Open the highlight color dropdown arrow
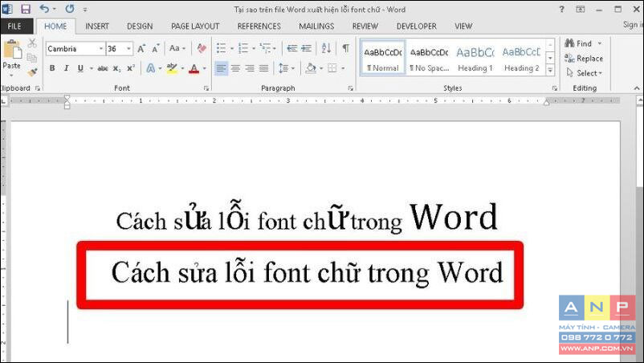This screenshot has height=363, width=644. 182,68
